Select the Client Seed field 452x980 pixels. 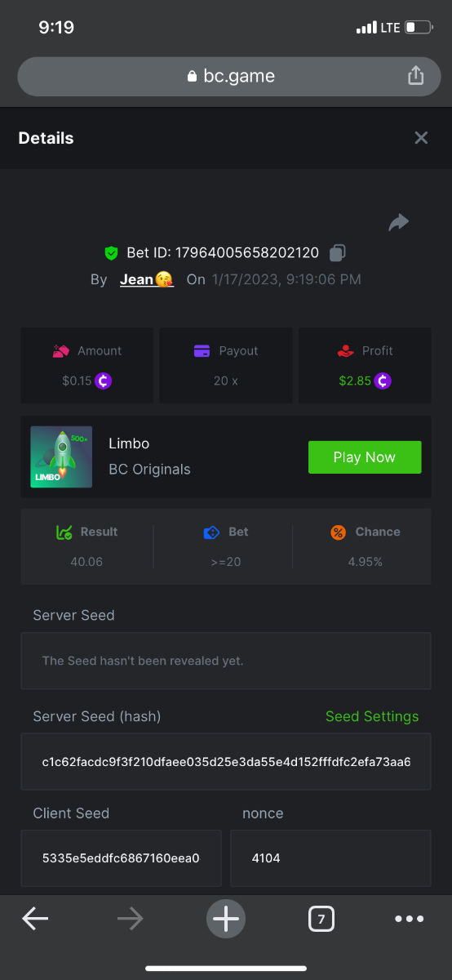click(x=121, y=858)
